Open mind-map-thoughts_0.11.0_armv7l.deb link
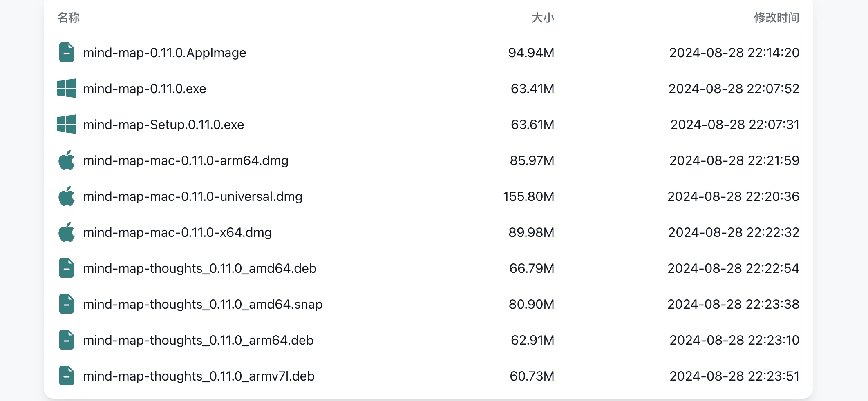Screen dimensions: 868x401 (x=199, y=376)
